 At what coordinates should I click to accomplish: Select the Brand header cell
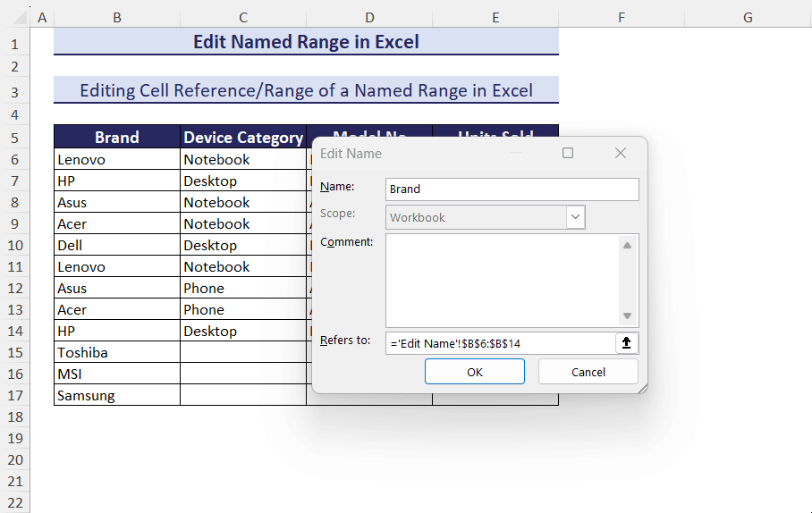click(117, 138)
